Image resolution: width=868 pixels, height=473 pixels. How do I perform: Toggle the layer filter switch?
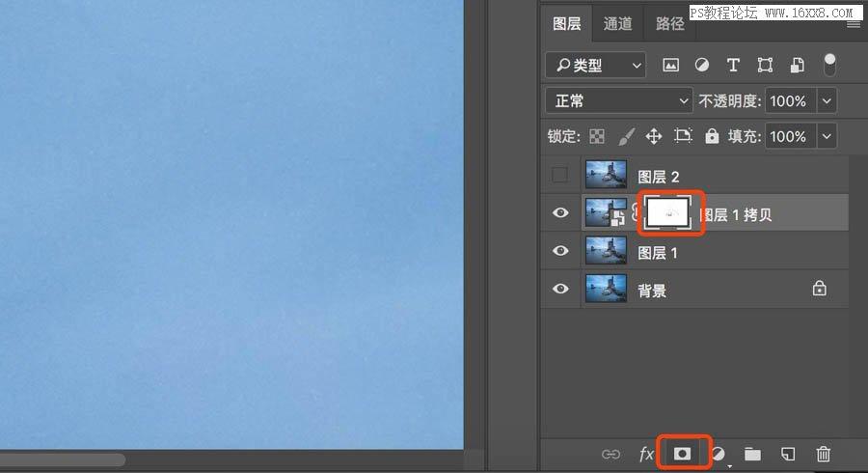click(x=828, y=66)
